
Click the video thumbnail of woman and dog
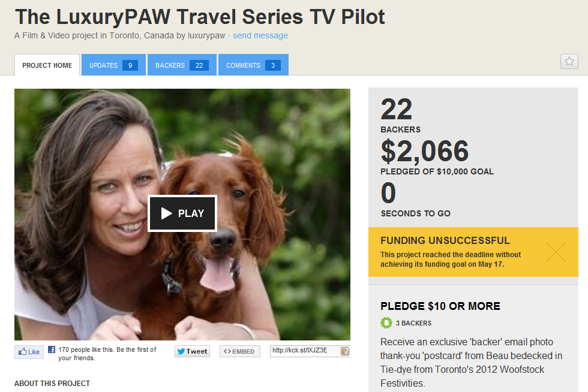pyautogui.click(x=182, y=215)
